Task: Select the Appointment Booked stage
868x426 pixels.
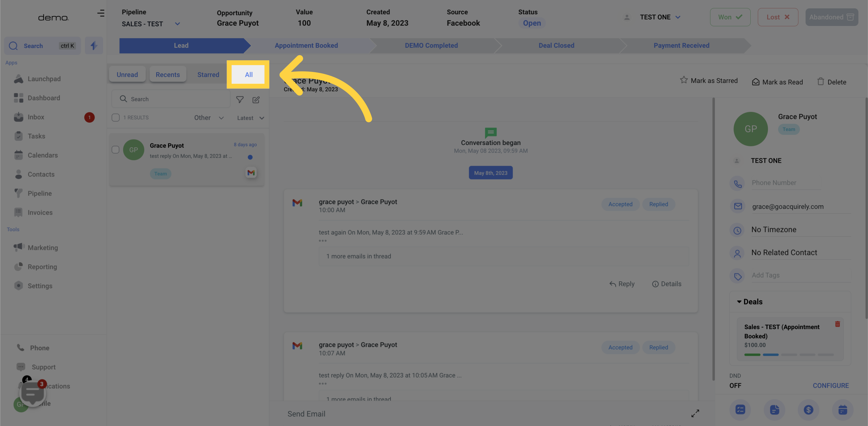Action: tap(306, 45)
